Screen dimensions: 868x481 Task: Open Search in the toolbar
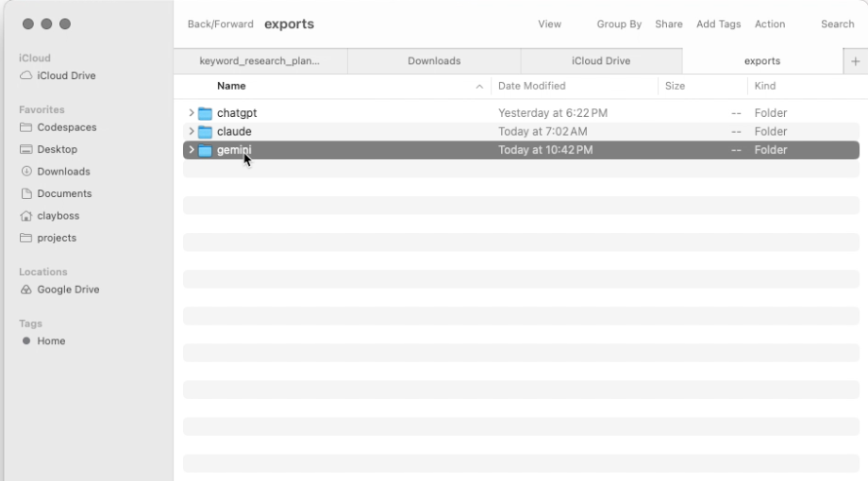[x=838, y=24]
